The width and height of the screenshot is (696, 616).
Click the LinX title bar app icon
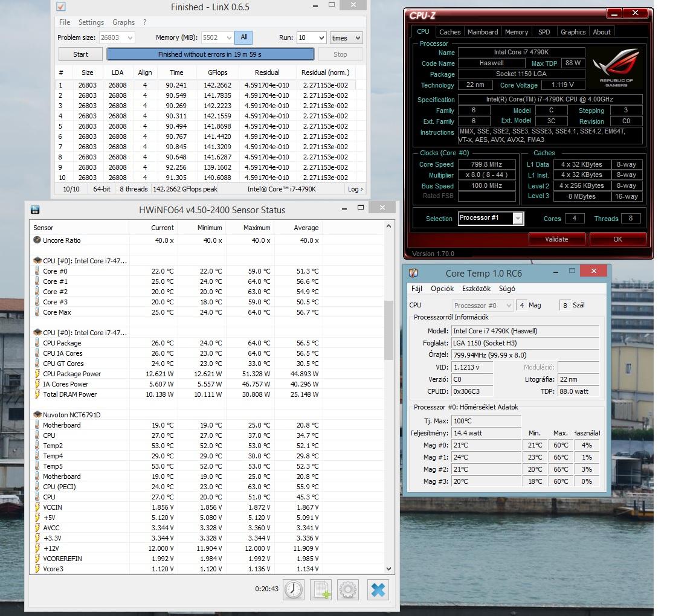click(61, 7)
